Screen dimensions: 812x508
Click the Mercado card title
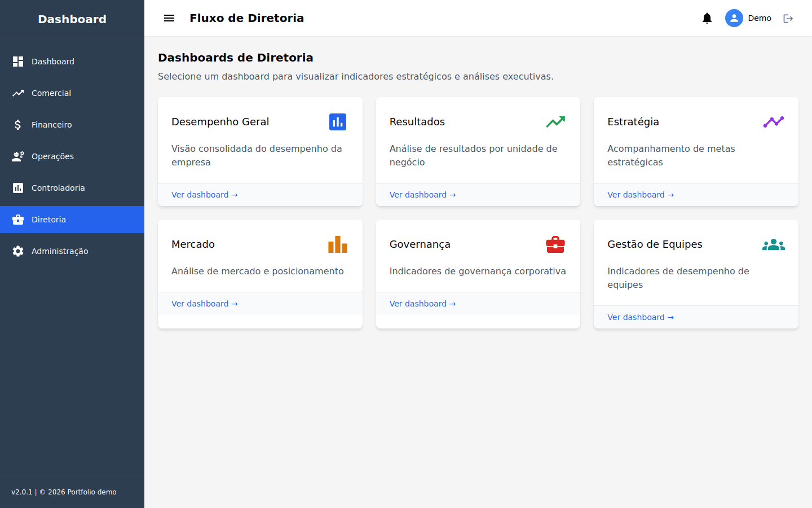click(193, 244)
